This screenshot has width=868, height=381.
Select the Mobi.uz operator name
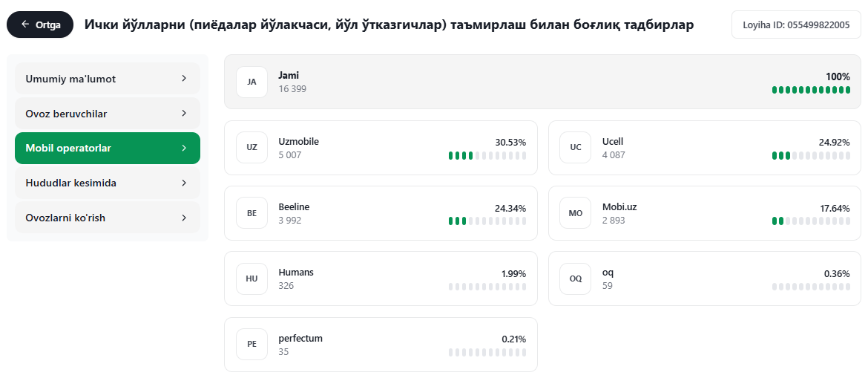tap(619, 206)
